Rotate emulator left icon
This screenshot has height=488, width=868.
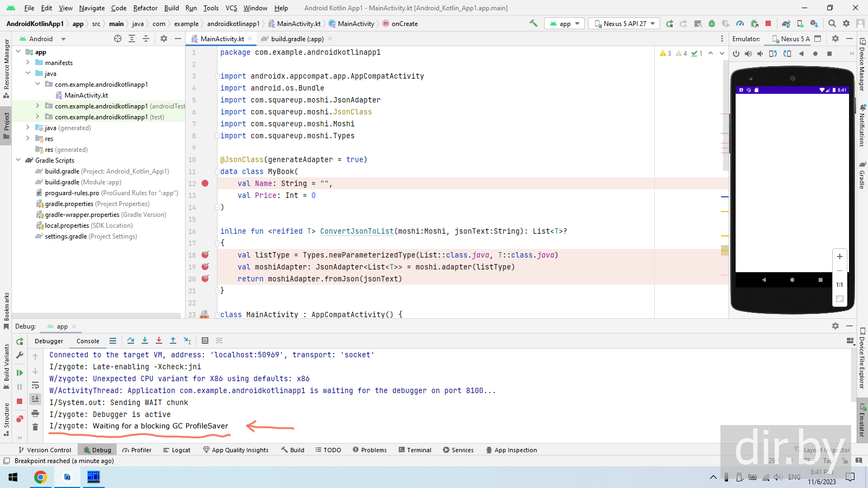pos(773,54)
